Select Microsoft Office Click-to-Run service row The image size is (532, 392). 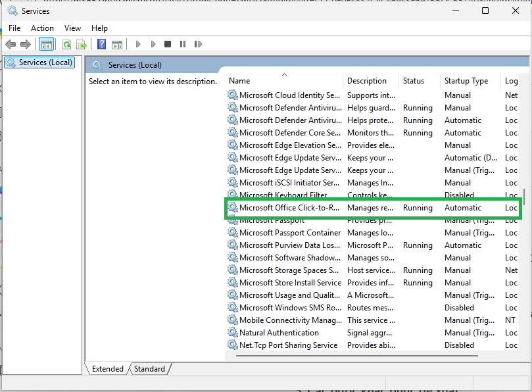(x=373, y=208)
